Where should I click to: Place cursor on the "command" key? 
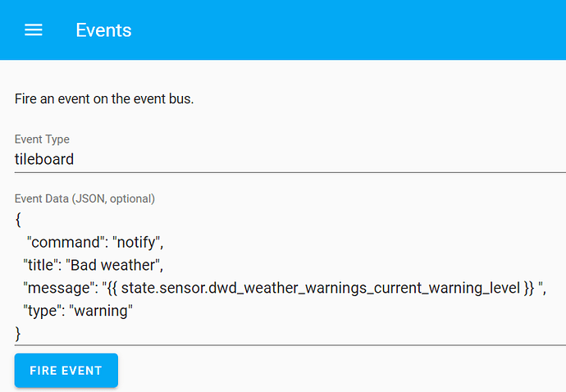click(65, 243)
